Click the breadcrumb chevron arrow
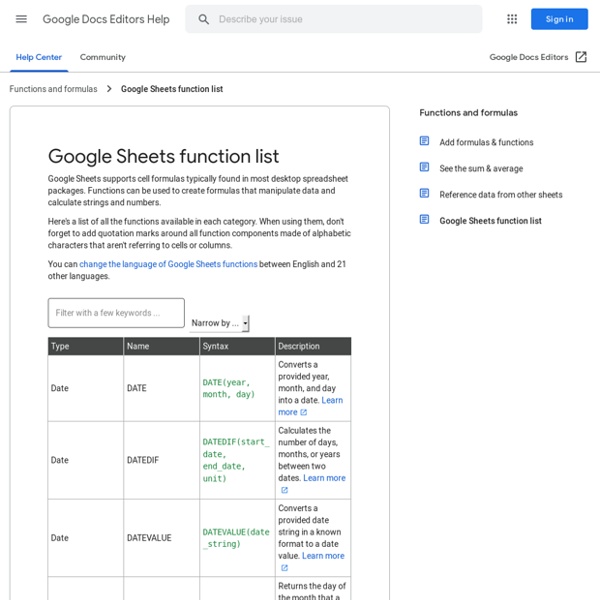This screenshot has width=600, height=600. point(109,89)
